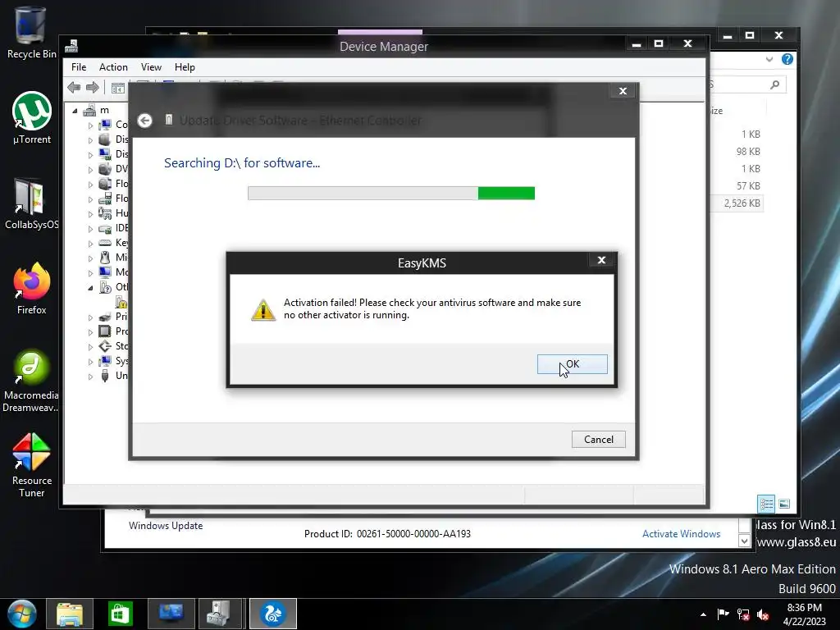
Task: Go back in Update Driver Software wizard
Action: (144, 121)
